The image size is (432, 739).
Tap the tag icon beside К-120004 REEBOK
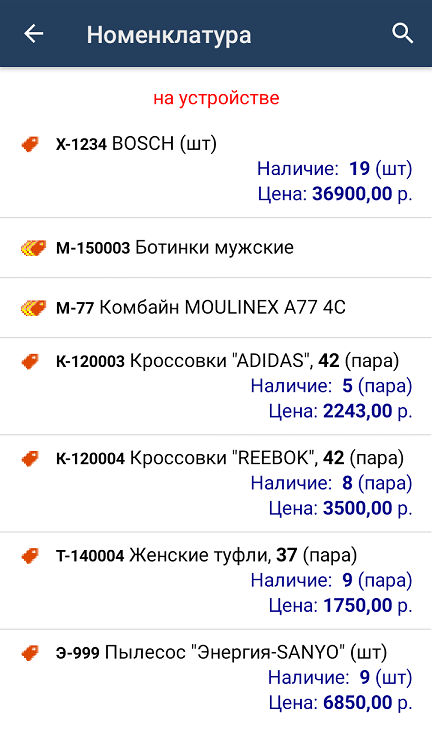[31, 459]
